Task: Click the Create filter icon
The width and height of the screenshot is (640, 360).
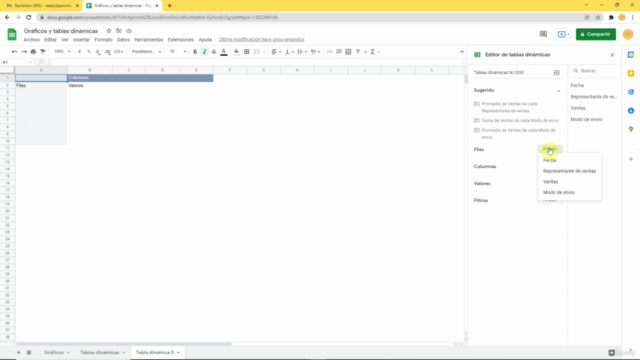Action: tap(358, 52)
